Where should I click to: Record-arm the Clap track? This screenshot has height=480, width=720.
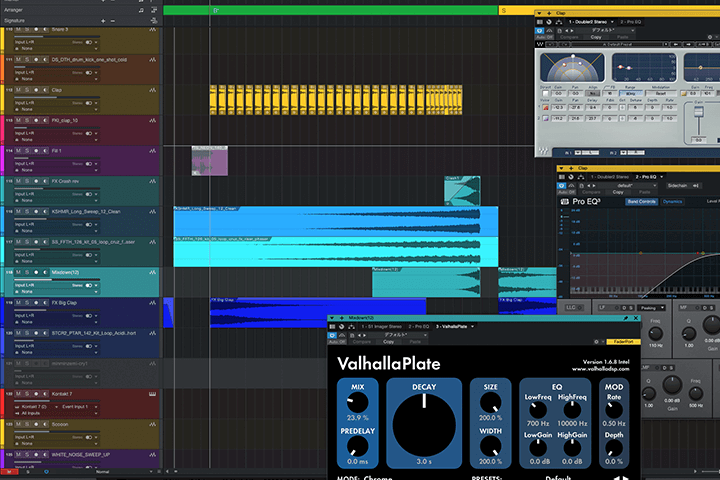36,90
